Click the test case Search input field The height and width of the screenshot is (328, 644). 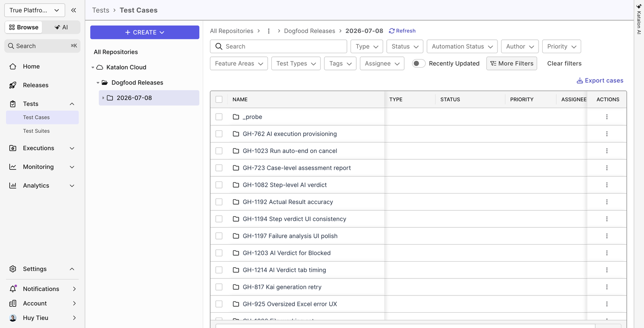coord(279,46)
